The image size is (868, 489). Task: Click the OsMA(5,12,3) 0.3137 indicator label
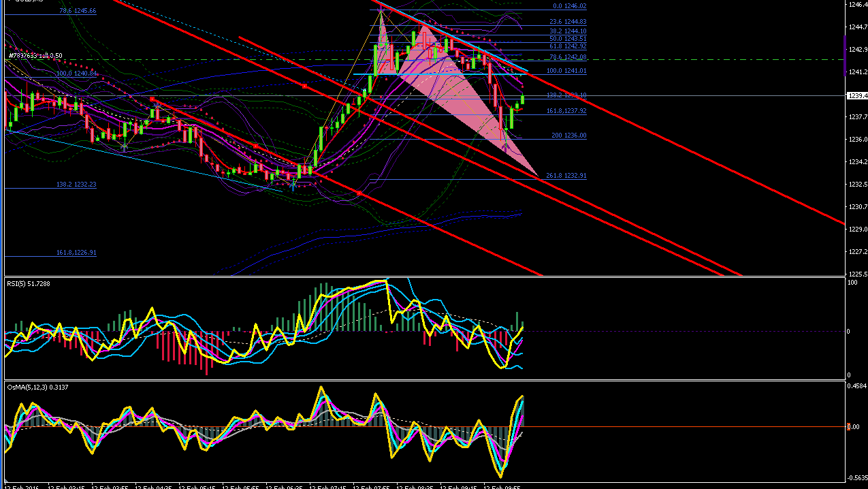coord(38,387)
